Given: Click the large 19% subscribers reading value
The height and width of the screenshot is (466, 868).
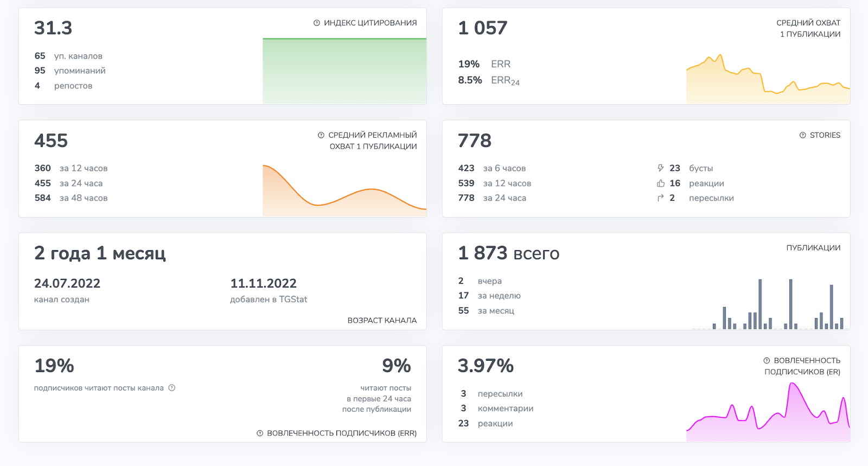Looking at the screenshot, I should (x=54, y=366).
